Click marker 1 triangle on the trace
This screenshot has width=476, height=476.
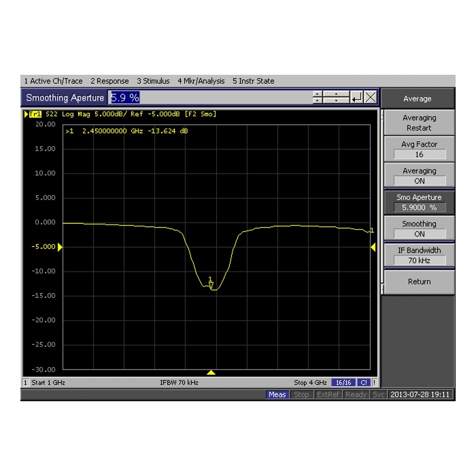(x=211, y=284)
